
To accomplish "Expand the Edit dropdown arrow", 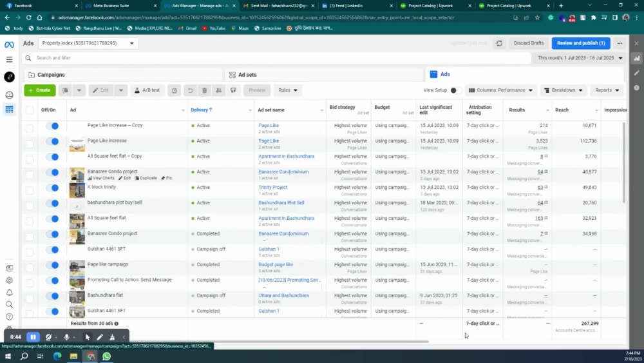I will [121, 90].
